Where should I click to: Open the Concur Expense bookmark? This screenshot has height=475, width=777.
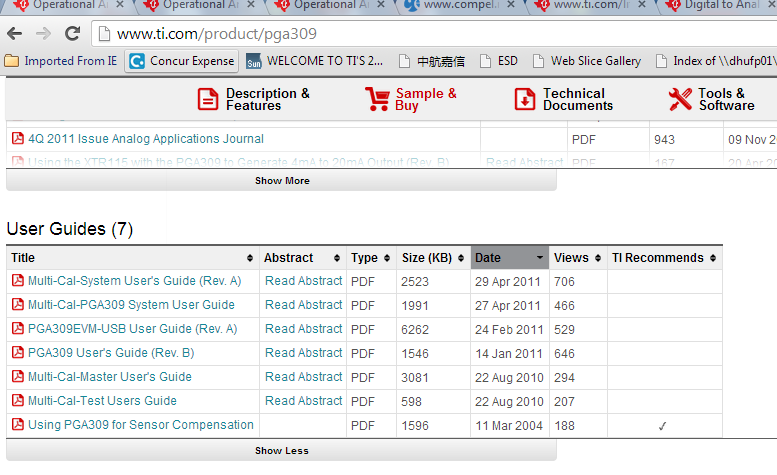click(x=181, y=61)
